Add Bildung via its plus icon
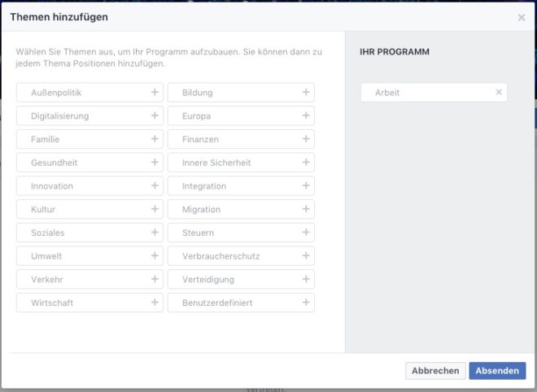Viewport: 537px width, 392px height. pyautogui.click(x=306, y=92)
